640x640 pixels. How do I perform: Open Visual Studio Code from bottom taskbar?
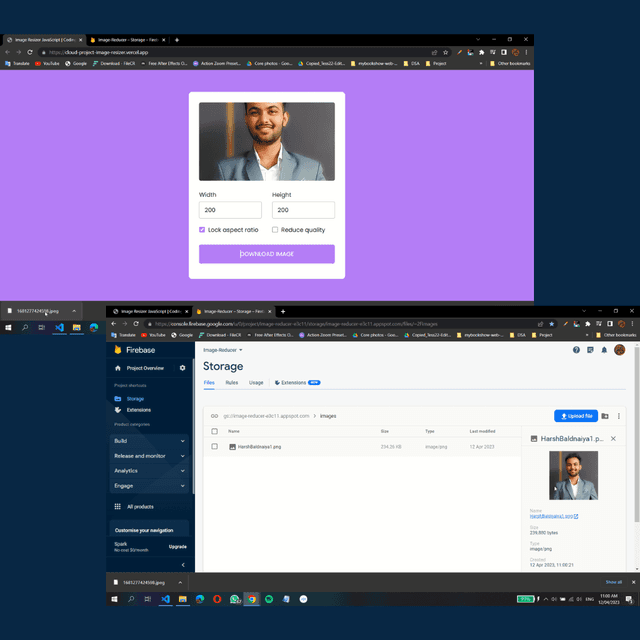pyautogui.click(x=166, y=599)
